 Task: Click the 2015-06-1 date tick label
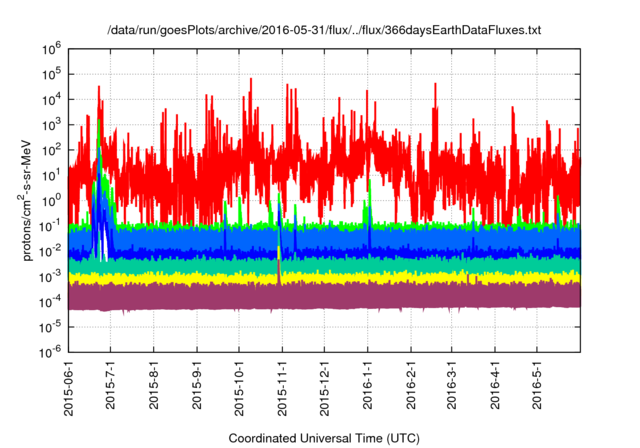pos(69,388)
